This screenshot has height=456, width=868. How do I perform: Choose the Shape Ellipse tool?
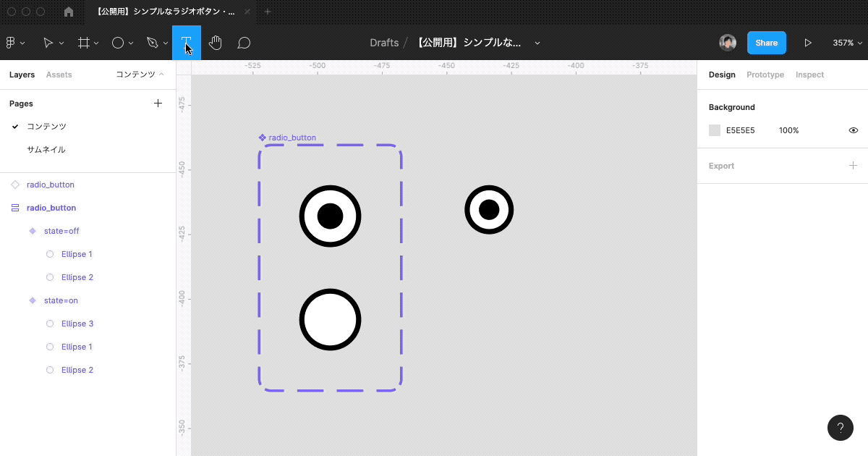(x=118, y=43)
